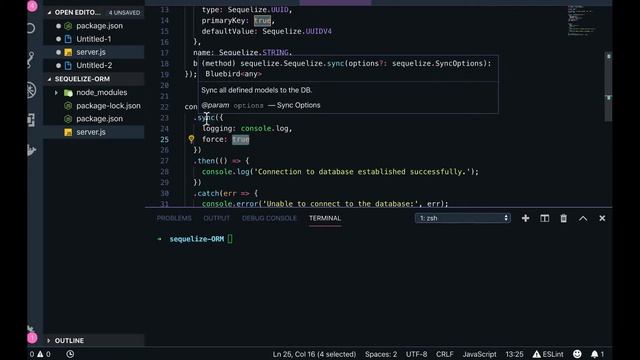Open Debug view in activity bar
This screenshot has width=640, height=360.
coord(32,90)
